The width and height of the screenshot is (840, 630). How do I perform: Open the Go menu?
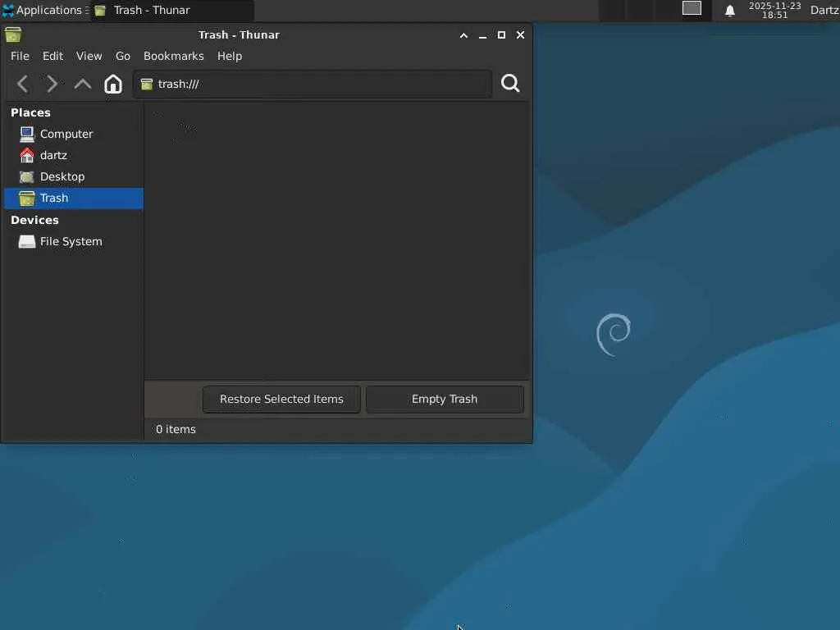coord(123,56)
